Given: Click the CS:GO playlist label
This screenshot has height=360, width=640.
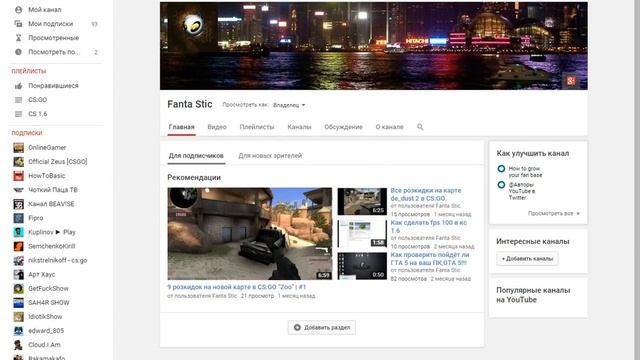Looking at the screenshot, I should click(x=38, y=100).
